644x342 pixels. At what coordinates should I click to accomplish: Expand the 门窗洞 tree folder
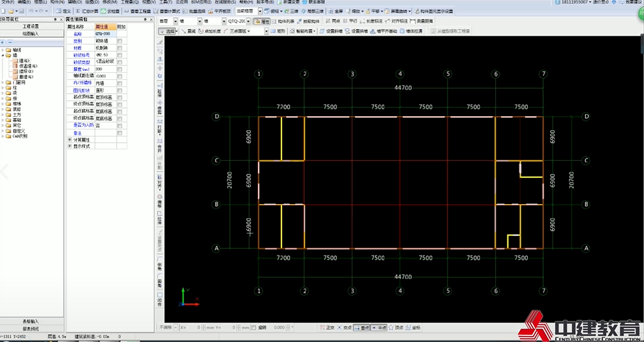[3, 82]
